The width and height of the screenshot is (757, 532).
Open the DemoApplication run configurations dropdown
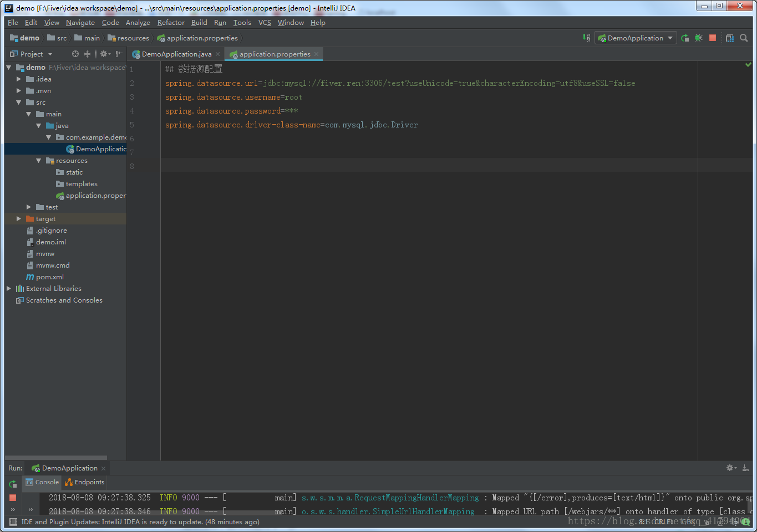(x=636, y=38)
